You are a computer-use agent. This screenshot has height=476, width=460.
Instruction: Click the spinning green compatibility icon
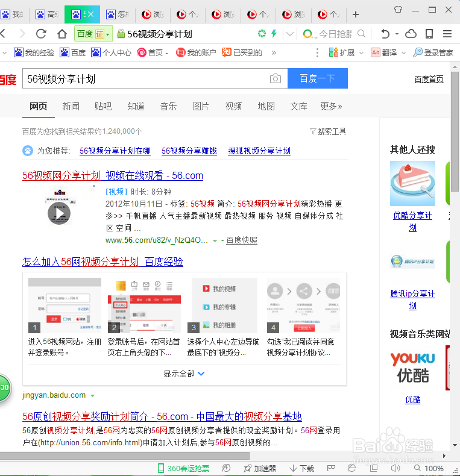[262, 33]
